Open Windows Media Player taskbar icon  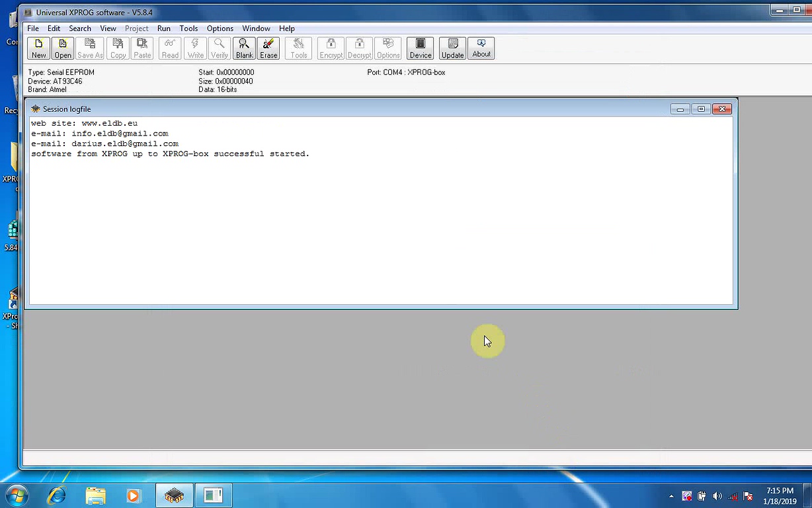pos(134,495)
